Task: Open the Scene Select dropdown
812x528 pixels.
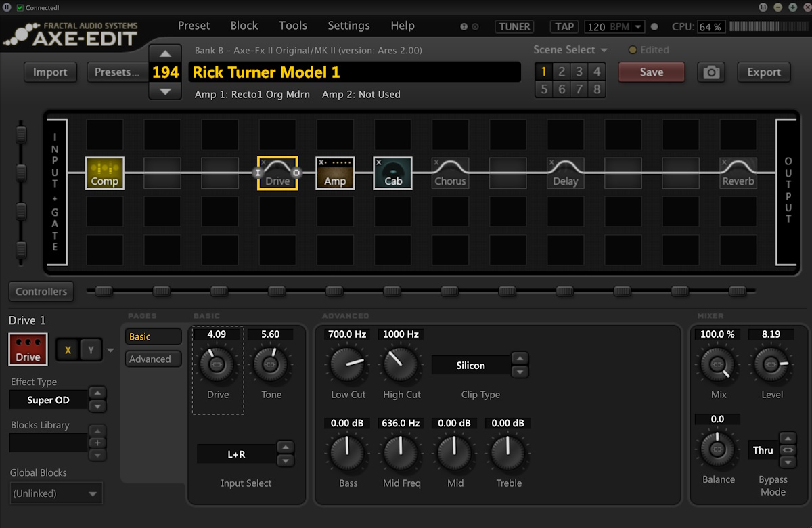Action: click(570, 50)
